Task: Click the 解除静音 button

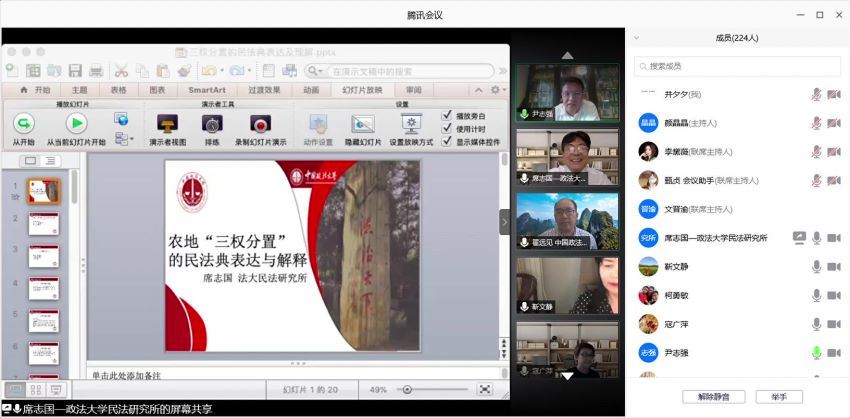Action: 713,397
